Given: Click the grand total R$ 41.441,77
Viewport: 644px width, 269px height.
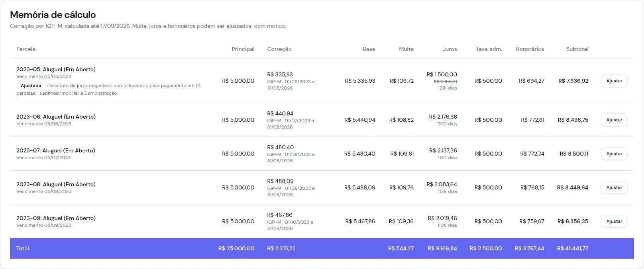Looking at the screenshot, I should pyautogui.click(x=573, y=248).
